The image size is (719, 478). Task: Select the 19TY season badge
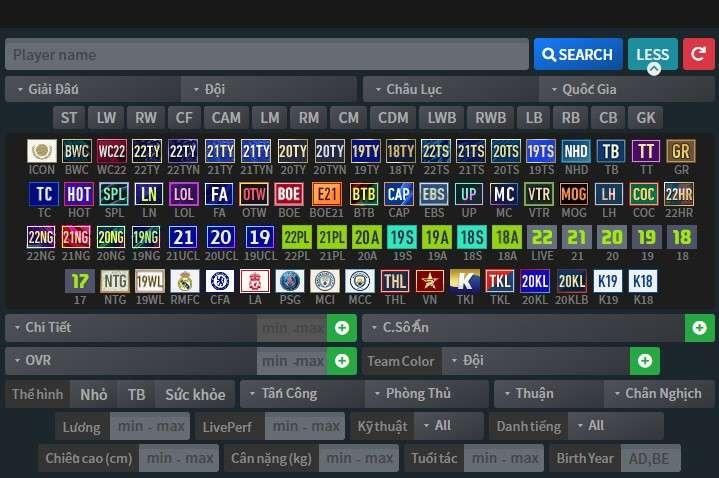point(365,151)
